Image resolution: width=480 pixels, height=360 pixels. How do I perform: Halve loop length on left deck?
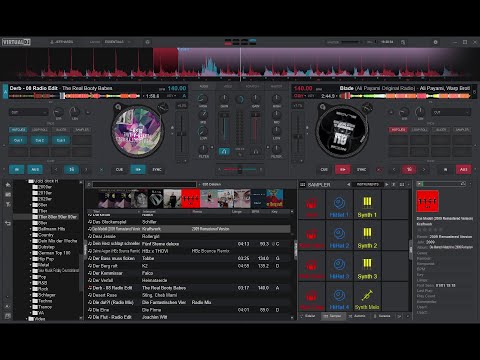click(56, 169)
